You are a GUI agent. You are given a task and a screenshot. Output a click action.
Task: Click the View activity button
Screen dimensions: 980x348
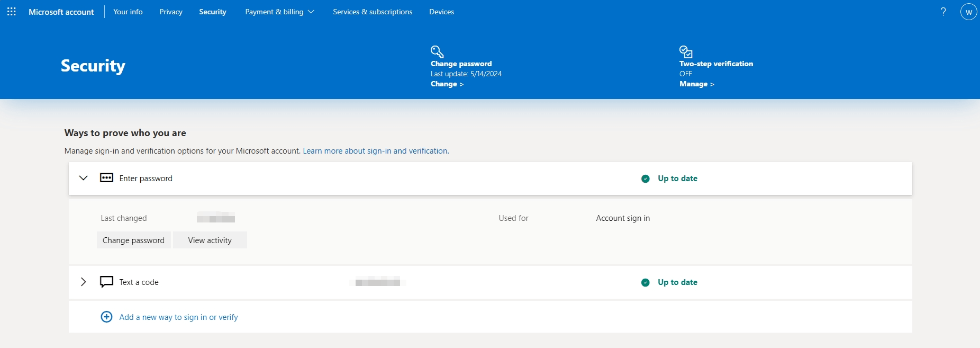(210, 240)
